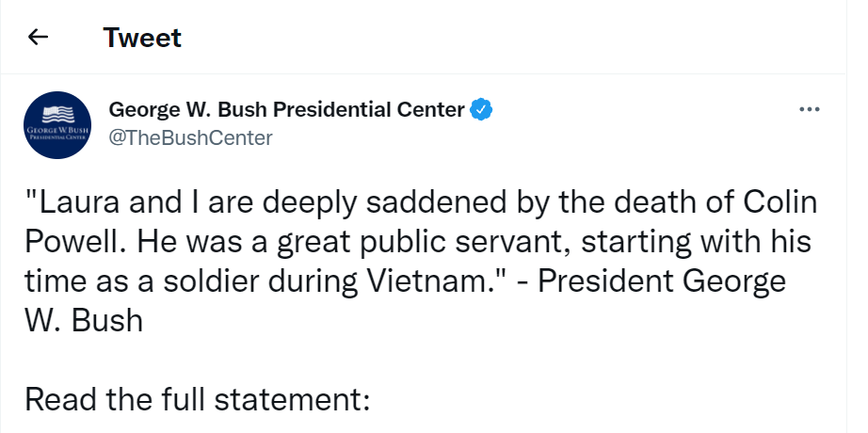This screenshot has height=433, width=868.
Task: Click the "Tweet" page heading
Action: pyautogui.click(x=142, y=38)
